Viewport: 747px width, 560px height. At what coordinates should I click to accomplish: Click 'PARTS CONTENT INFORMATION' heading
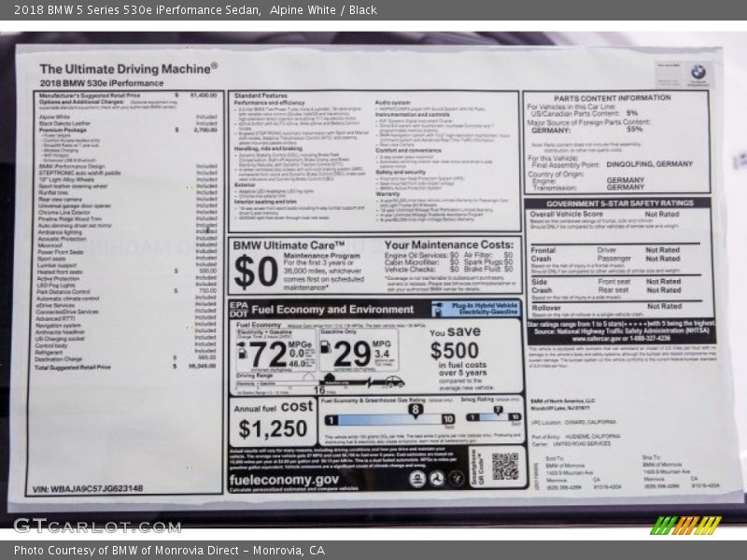[613, 98]
